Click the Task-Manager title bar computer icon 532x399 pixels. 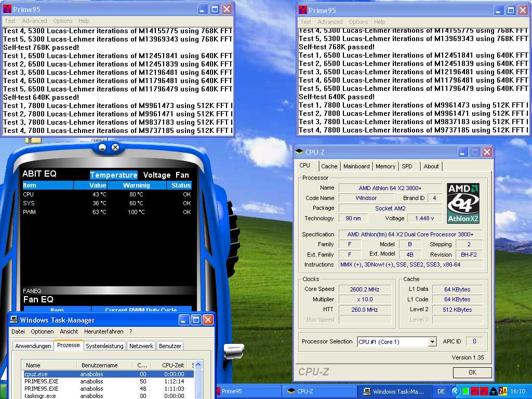pyautogui.click(x=14, y=320)
